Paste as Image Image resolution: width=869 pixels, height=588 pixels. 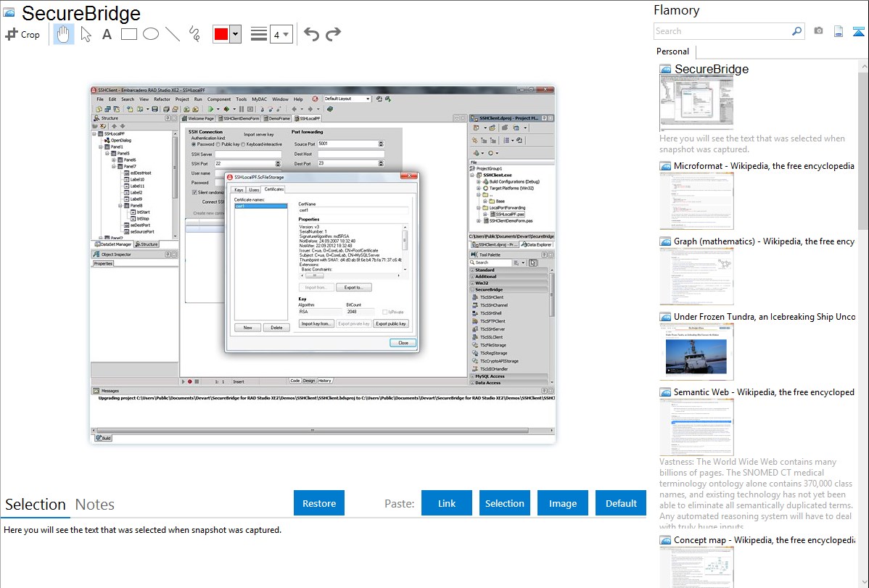point(562,503)
